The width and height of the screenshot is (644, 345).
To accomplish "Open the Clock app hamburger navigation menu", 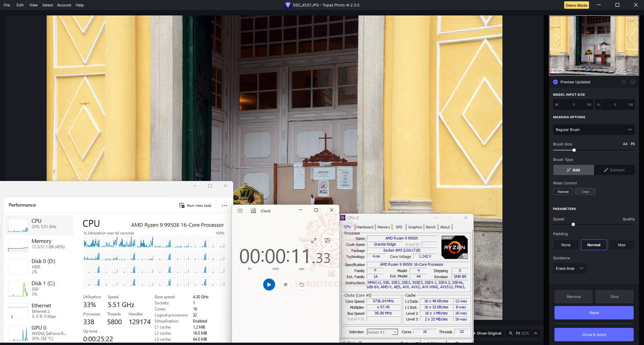I will tap(240, 211).
